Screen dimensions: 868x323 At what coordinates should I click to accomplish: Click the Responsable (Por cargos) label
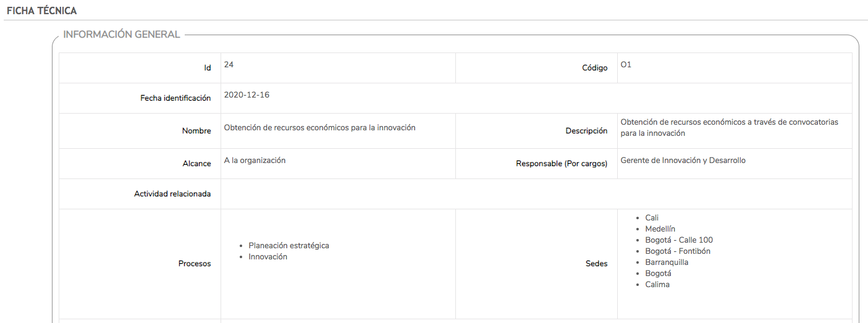562,164
